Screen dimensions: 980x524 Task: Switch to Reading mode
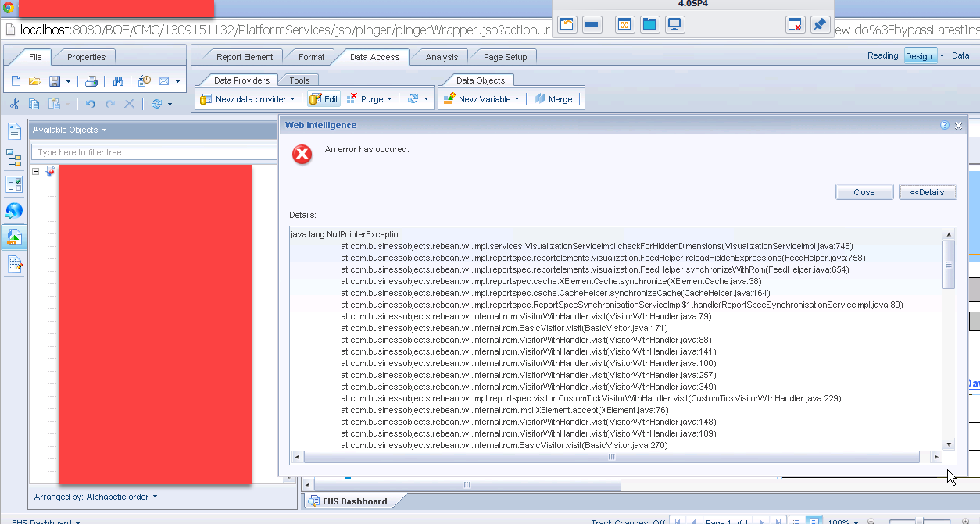[883, 55]
